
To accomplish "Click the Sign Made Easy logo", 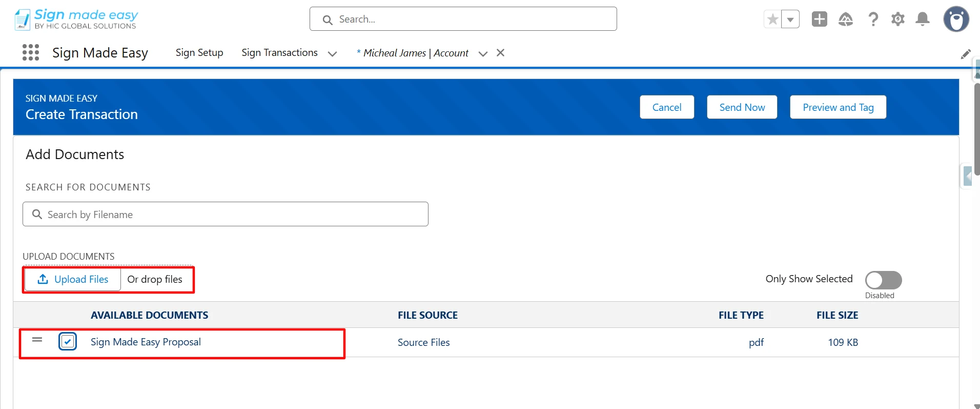I will click(x=75, y=20).
